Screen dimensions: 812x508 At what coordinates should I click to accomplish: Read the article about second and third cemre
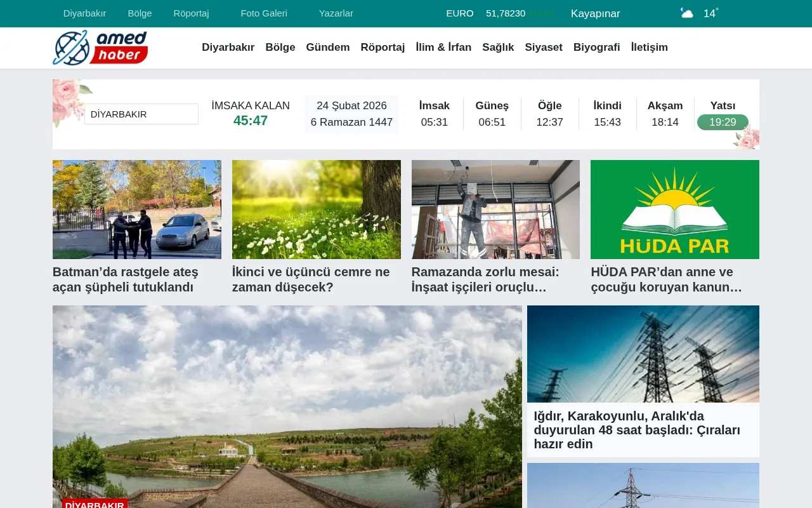coord(311,279)
